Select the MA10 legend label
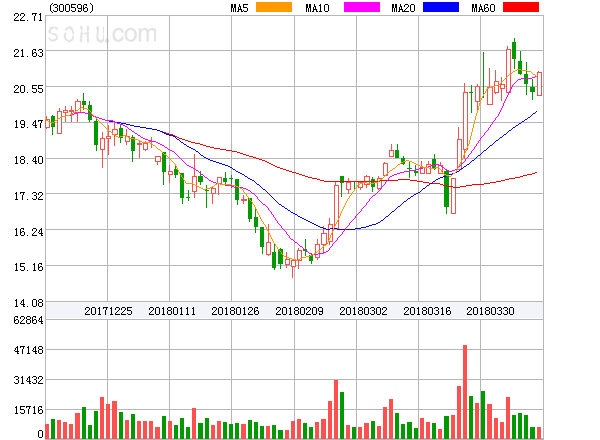This screenshot has width=600, height=440. pos(317,8)
